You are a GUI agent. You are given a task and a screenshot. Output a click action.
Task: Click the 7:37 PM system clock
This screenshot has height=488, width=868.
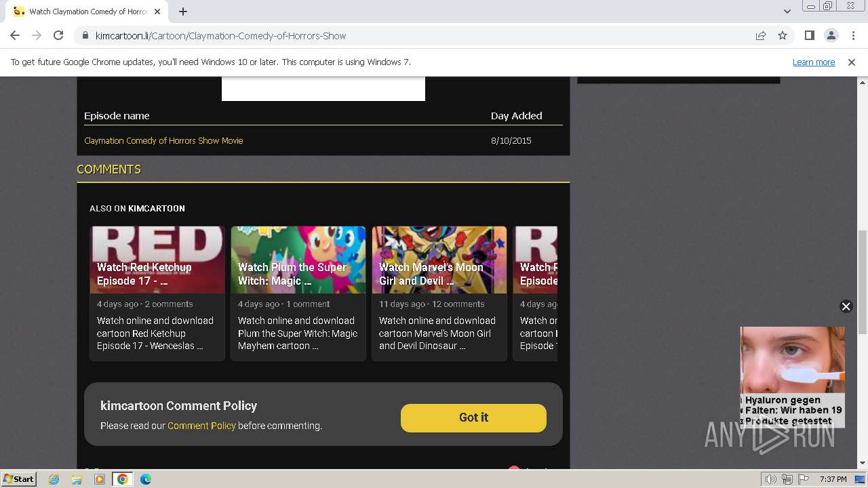[x=833, y=479]
